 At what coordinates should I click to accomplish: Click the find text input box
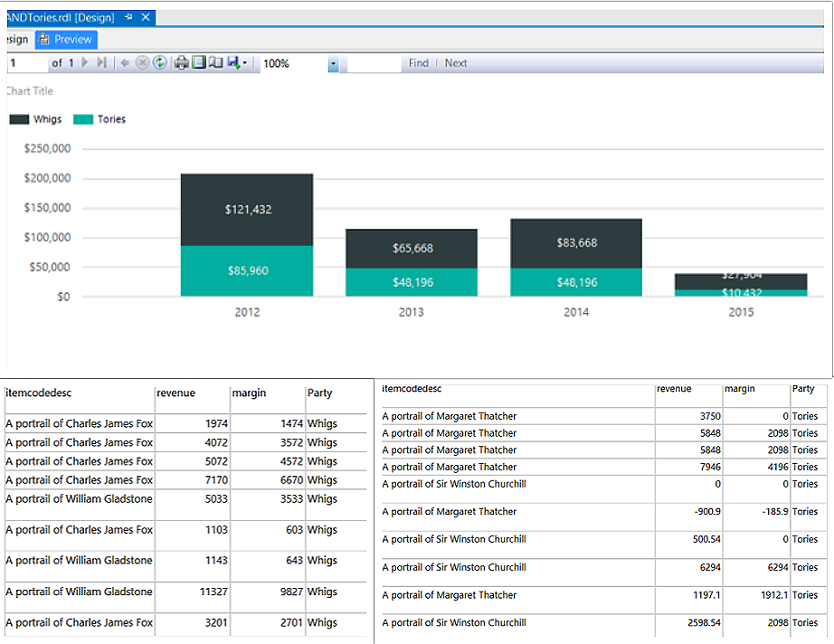coord(373,63)
